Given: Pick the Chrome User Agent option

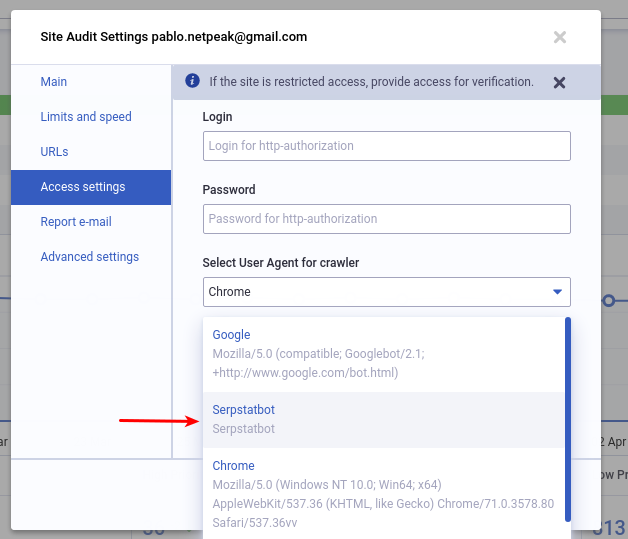Looking at the screenshot, I should click(234, 466).
